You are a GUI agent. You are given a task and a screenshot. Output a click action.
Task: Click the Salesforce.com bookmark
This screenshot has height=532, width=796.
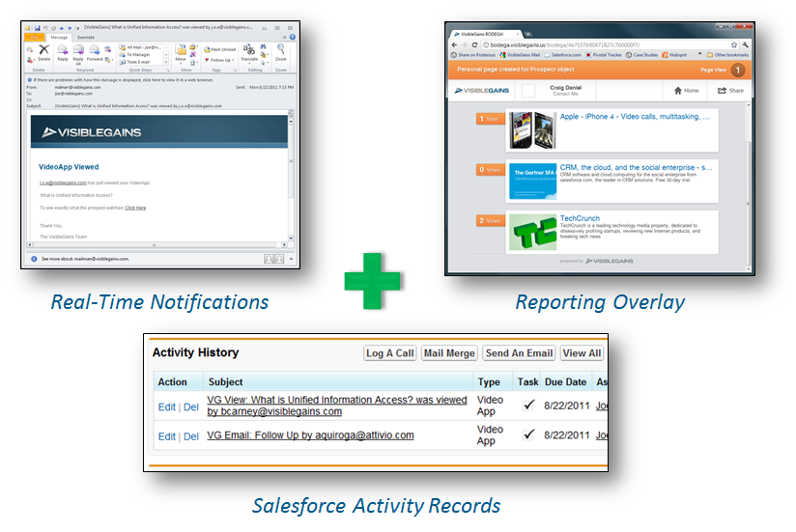click(563, 55)
